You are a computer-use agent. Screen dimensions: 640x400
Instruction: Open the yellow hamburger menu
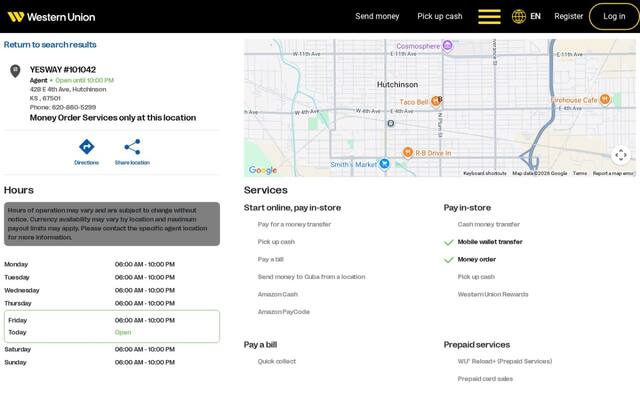(x=489, y=17)
